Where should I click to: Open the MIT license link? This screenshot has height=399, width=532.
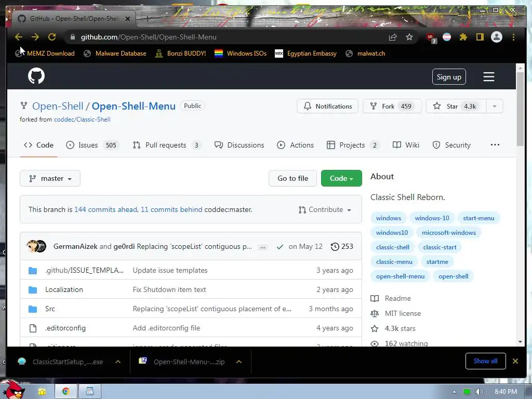[x=403, y=313]
